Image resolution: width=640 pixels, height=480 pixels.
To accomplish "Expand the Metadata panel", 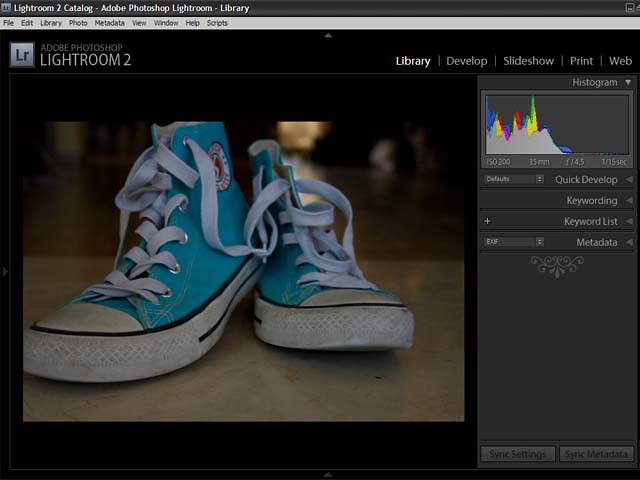I will coord(629,242).
